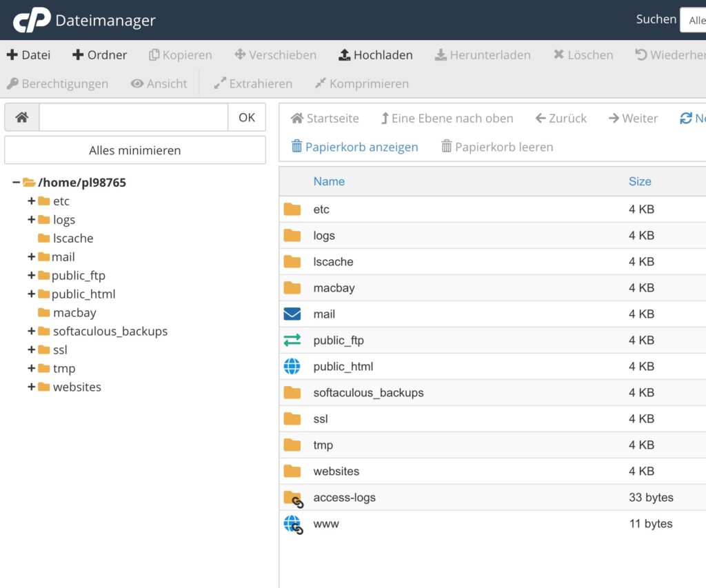
Task: Sort the file list by Size
Action: [x=640, y=181]
